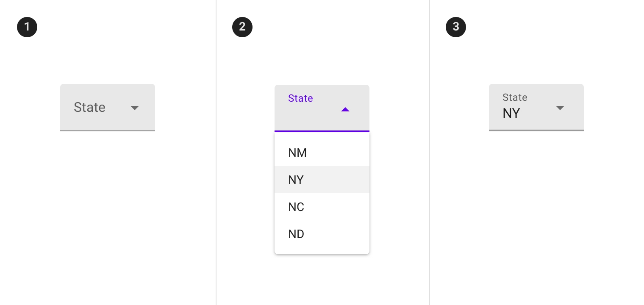644x305 pixels.
Task: Collapse the open menu with purple up arrow
Action: [x=345, y=110]
